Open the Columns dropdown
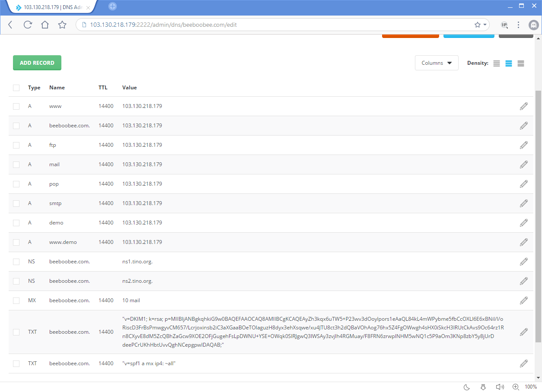 (436, 63)
